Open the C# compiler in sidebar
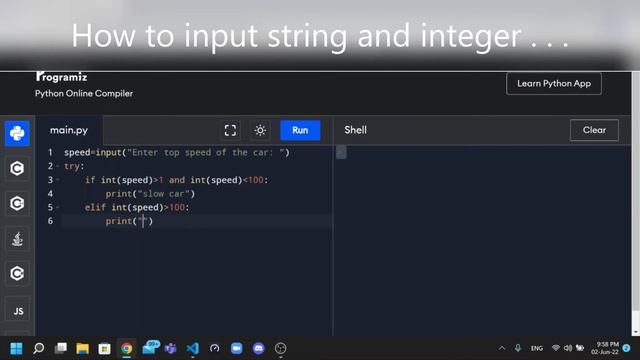The image size is (640, 360). (17, 273)
